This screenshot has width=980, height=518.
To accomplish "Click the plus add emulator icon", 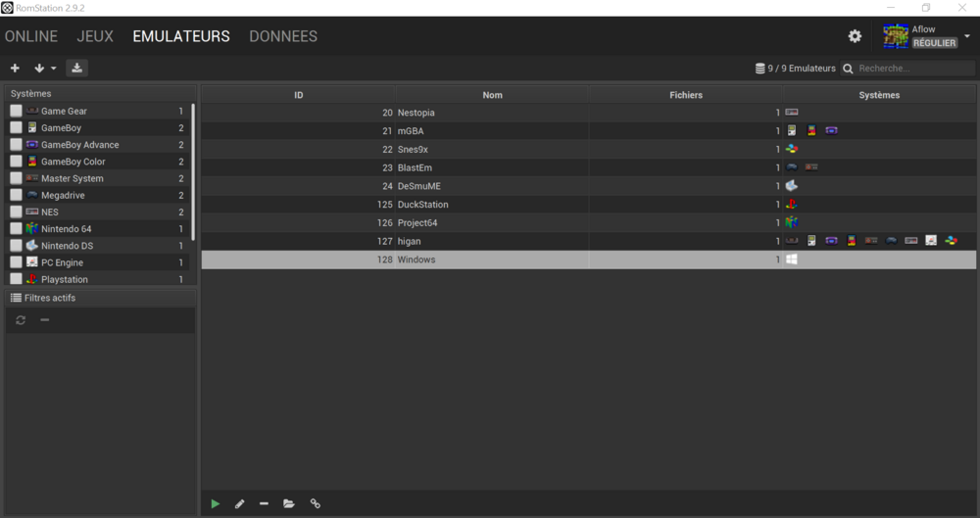I will tap(15, 68).
